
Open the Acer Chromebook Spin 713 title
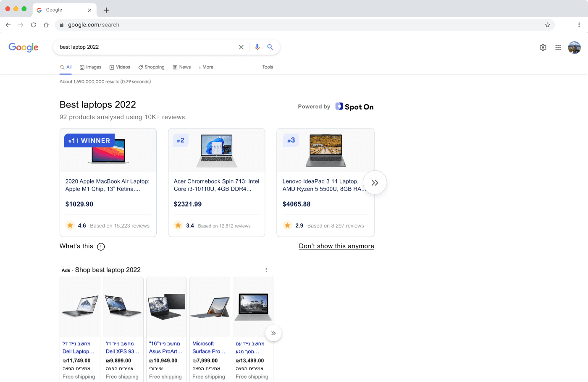[216, 185]
